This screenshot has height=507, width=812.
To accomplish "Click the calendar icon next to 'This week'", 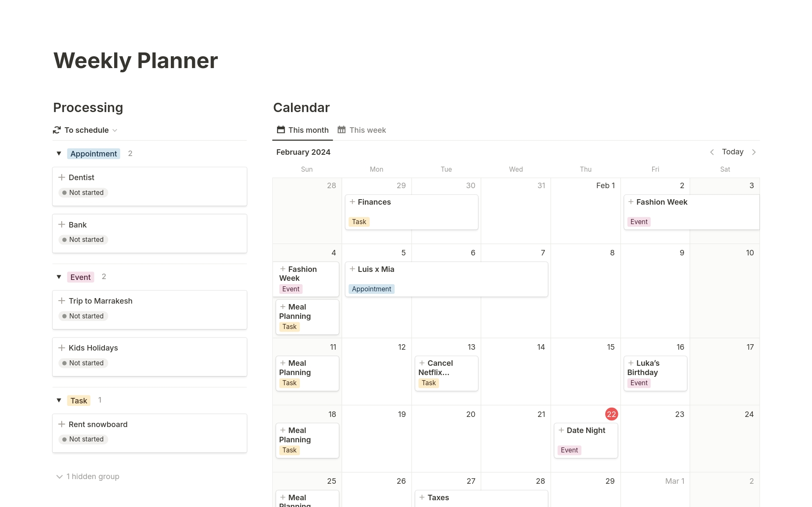I will pyautogui.click(x=342, y=130).
